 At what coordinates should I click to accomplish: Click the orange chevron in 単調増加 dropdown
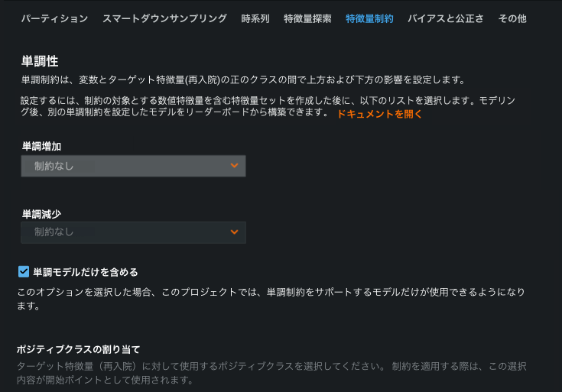tap(235, 166)
